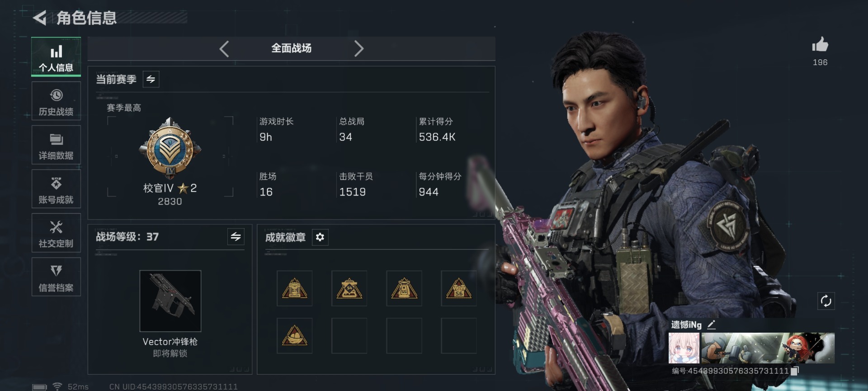Select the S4 achievement badge

[349, 288]
